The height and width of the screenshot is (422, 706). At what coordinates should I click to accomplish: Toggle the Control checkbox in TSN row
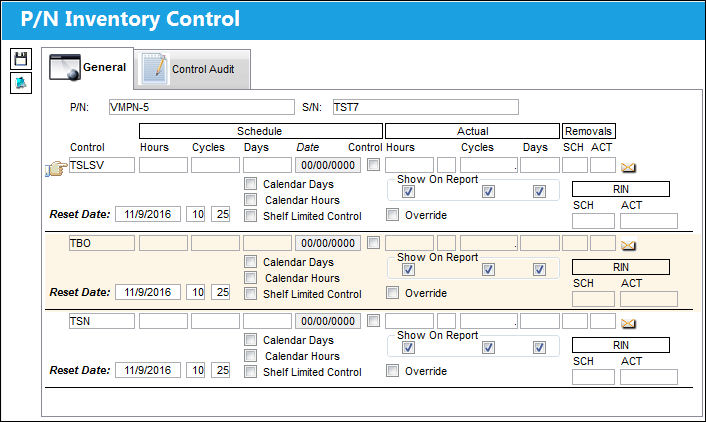coord(373,320)
